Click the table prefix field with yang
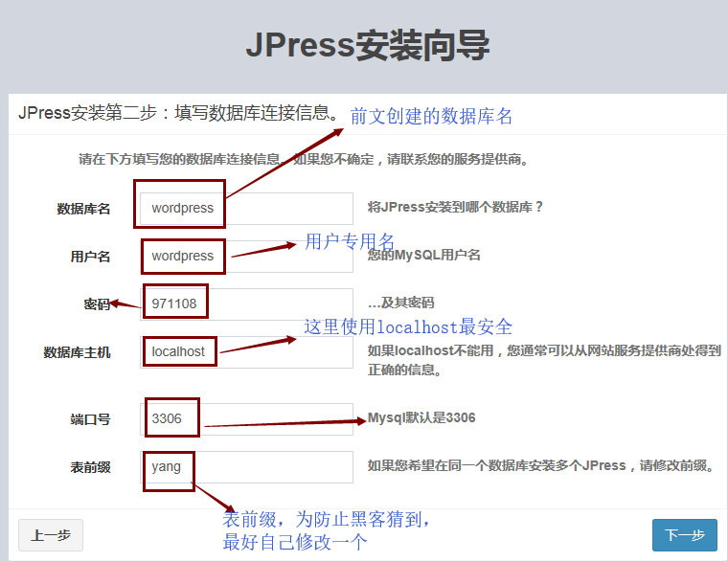 pyautogui.click(x=246, y=467)
